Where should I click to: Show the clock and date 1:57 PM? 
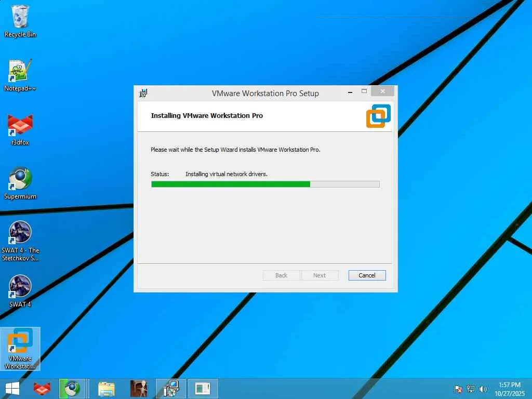(x=509, y=389)
